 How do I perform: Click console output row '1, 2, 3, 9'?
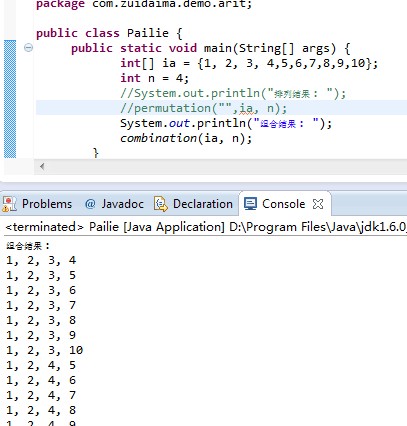click(41, 335)
